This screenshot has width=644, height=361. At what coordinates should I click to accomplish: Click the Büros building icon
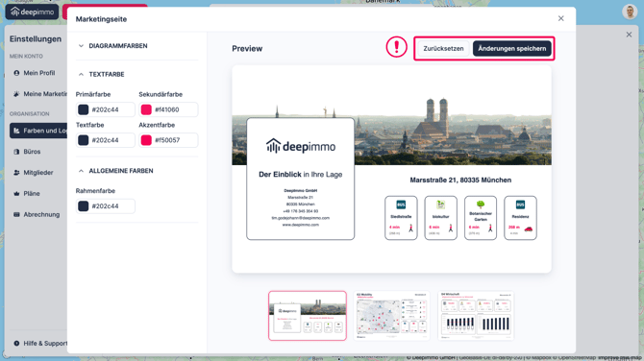[16, 152]
